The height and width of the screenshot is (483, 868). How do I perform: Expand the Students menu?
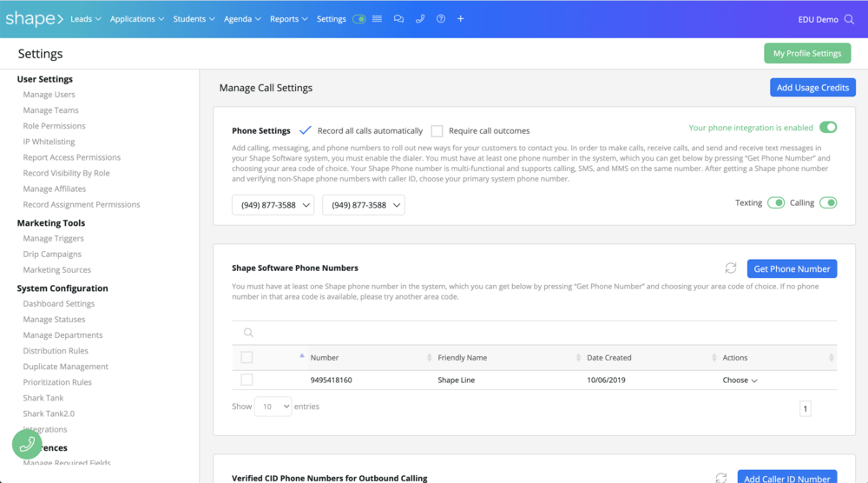(194, 19)
